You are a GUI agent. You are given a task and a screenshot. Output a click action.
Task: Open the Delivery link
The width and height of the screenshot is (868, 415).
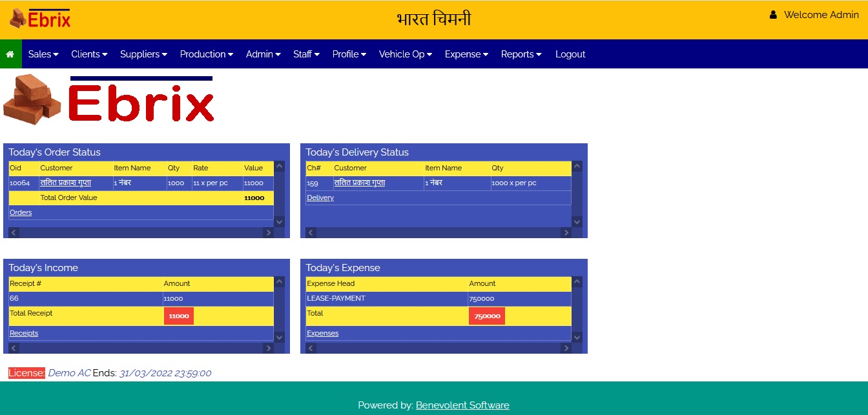pos(320,197)
